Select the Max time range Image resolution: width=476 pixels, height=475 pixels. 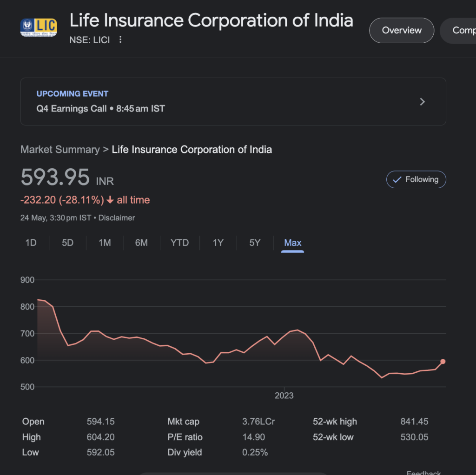[x=293, y=243]
